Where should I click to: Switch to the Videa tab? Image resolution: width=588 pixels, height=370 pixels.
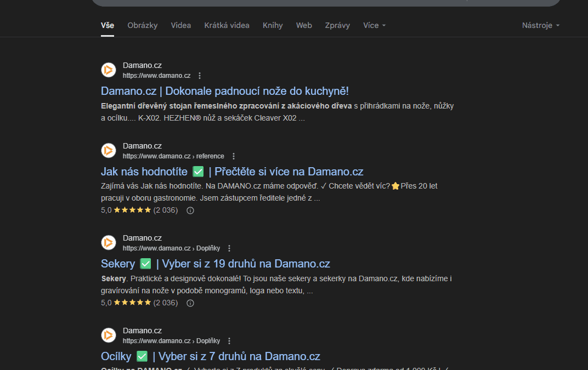point(181,25)
